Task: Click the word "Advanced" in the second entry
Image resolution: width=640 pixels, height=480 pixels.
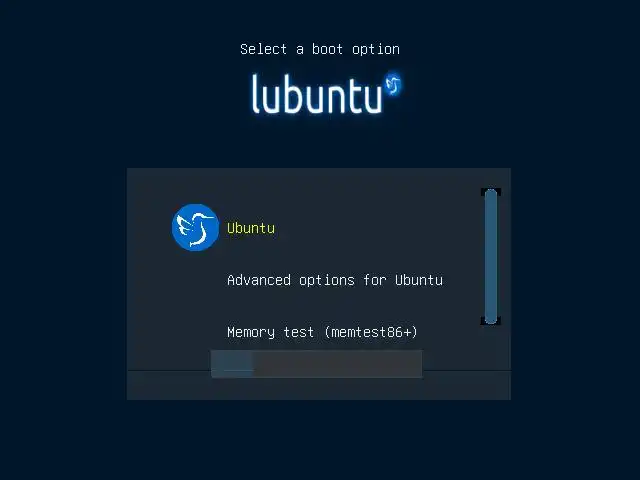Action: coord(259,280)
